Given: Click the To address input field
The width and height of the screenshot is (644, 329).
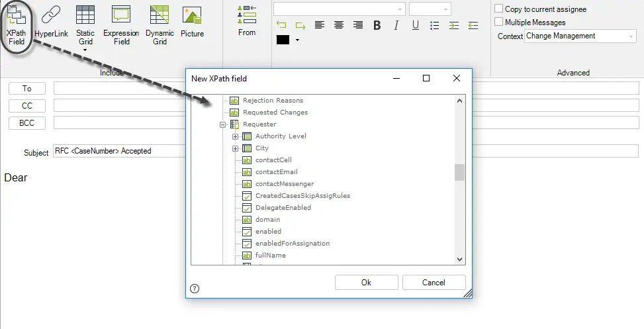Looking at the screenshot, I should click(346, 88).
